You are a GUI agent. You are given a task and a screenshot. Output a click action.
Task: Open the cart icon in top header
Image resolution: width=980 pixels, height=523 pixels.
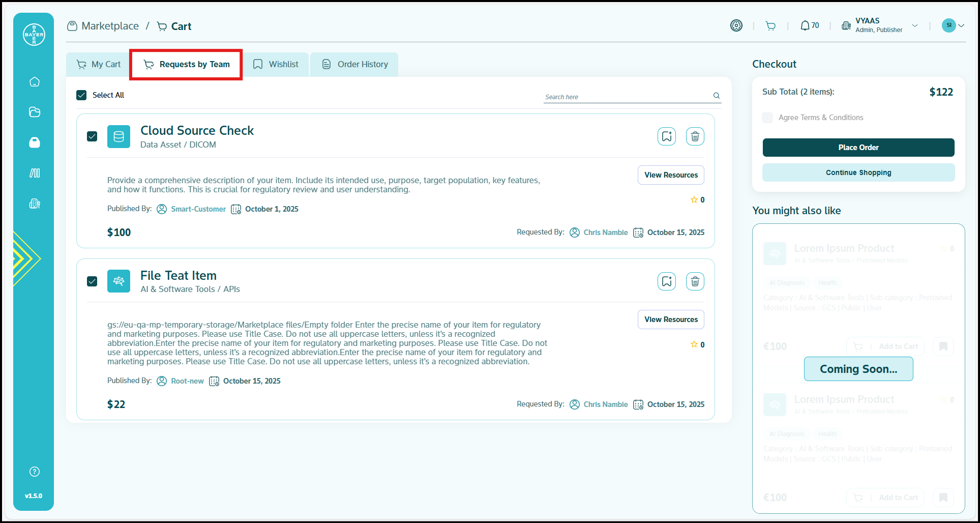tap(771, 26)
